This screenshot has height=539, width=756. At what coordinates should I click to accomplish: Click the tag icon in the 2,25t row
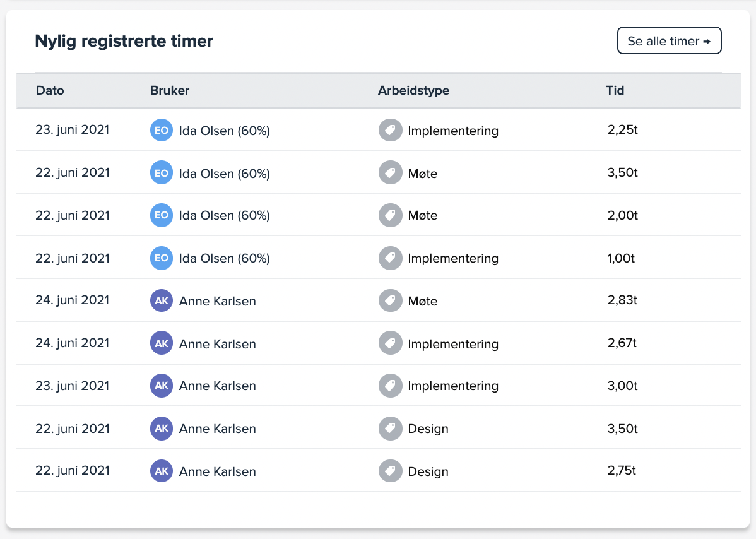click(x=390, y=130)
